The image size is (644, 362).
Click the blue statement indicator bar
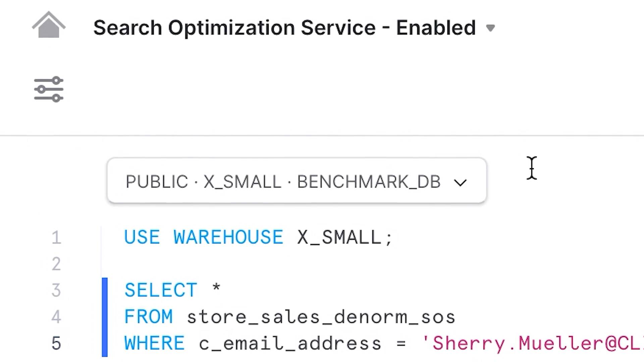click(x=105, y=317)
